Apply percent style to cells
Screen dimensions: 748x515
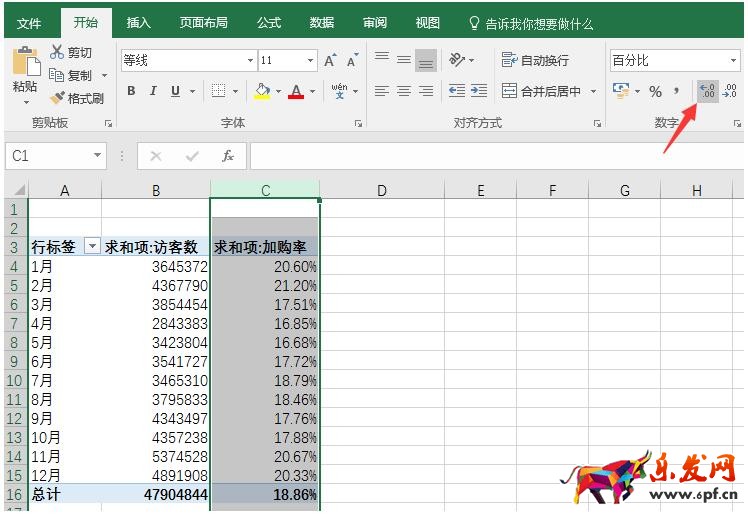tap(655, 92)
